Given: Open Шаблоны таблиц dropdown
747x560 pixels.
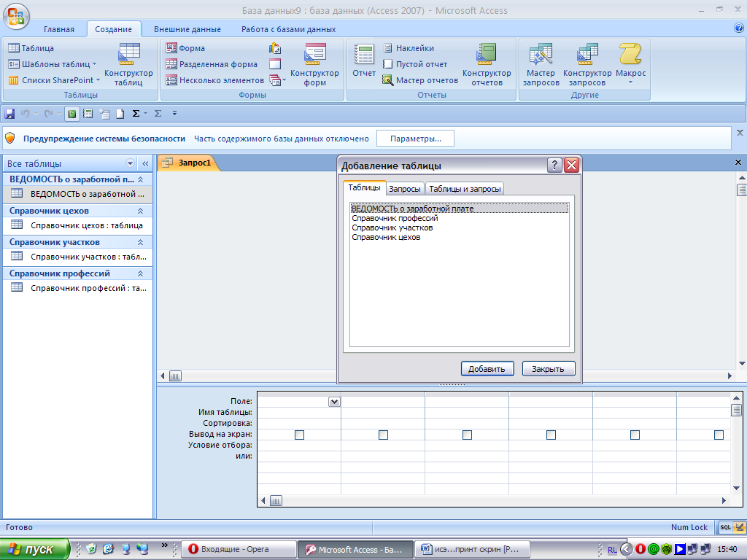Looking at the screenshot, I should [x=53, y=64].
